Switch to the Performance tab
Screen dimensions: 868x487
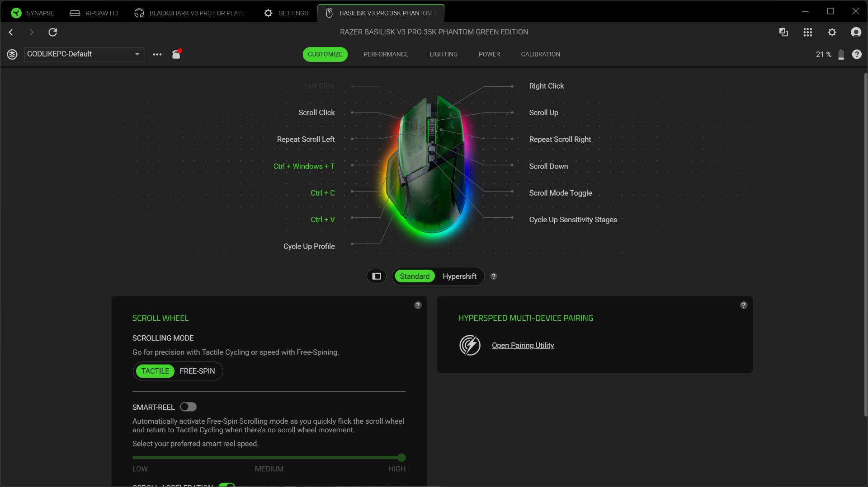point(386,54)
